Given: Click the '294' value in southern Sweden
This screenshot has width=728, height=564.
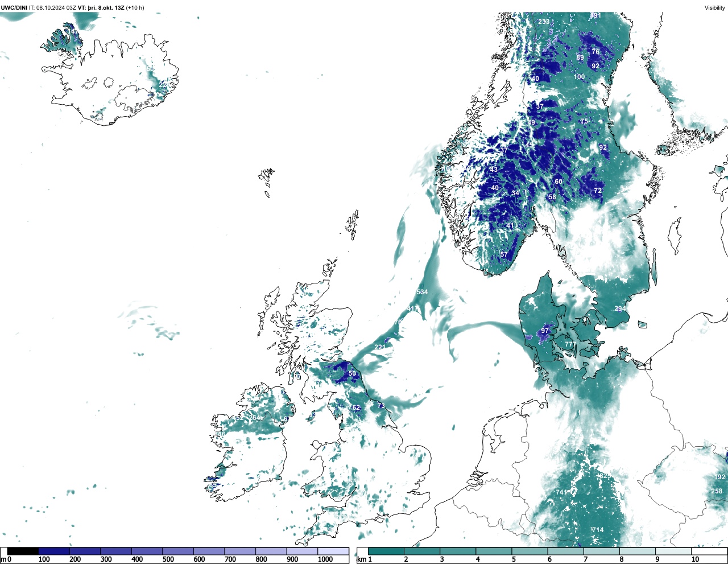Looking at the screenshot, I should 620,309.
